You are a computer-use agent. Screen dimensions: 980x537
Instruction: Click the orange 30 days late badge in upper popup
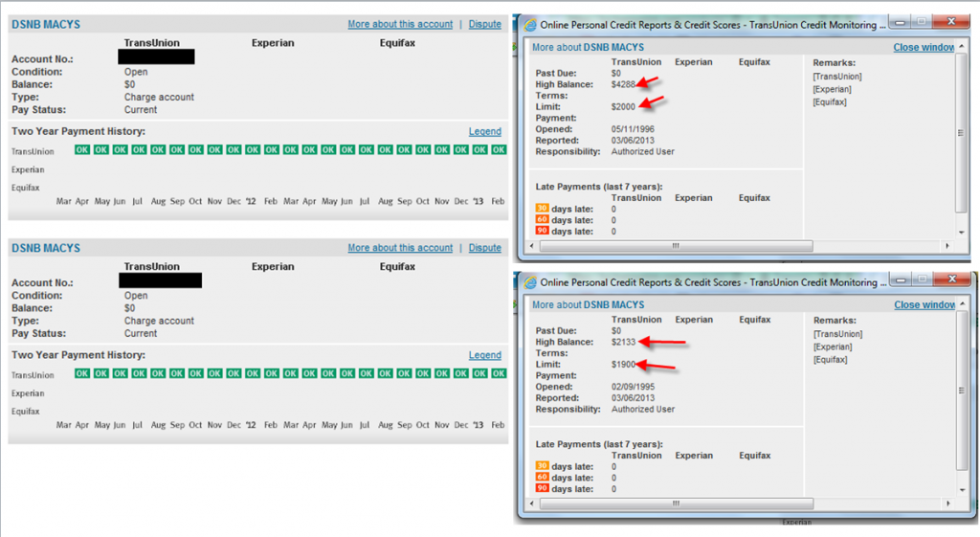click(542, 209)
